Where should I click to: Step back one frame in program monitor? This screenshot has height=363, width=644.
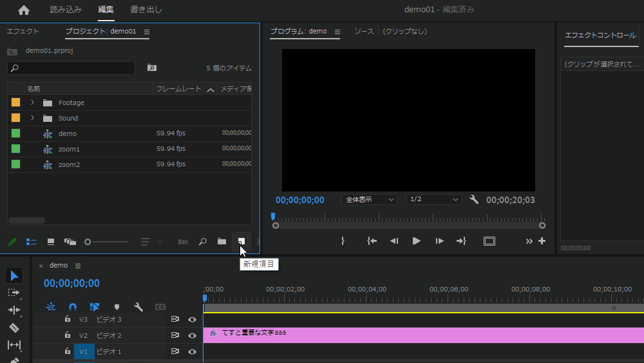point(394,241)
